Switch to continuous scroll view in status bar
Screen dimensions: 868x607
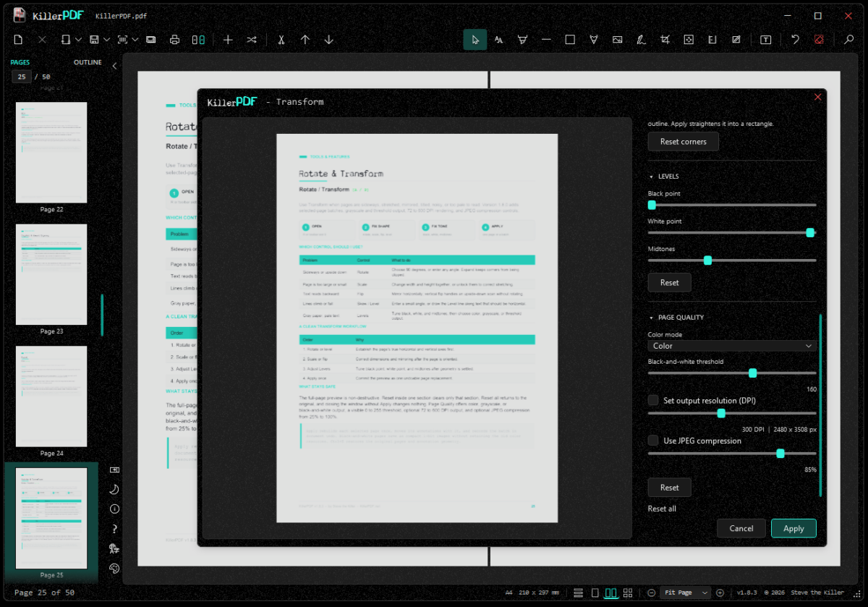point(579,593)
